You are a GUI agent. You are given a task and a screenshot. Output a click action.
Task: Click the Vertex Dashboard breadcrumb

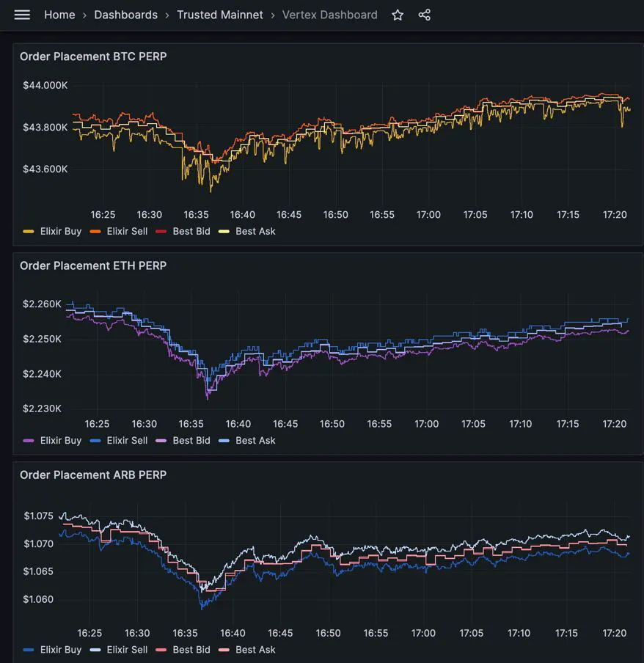[x=329, y=15]
